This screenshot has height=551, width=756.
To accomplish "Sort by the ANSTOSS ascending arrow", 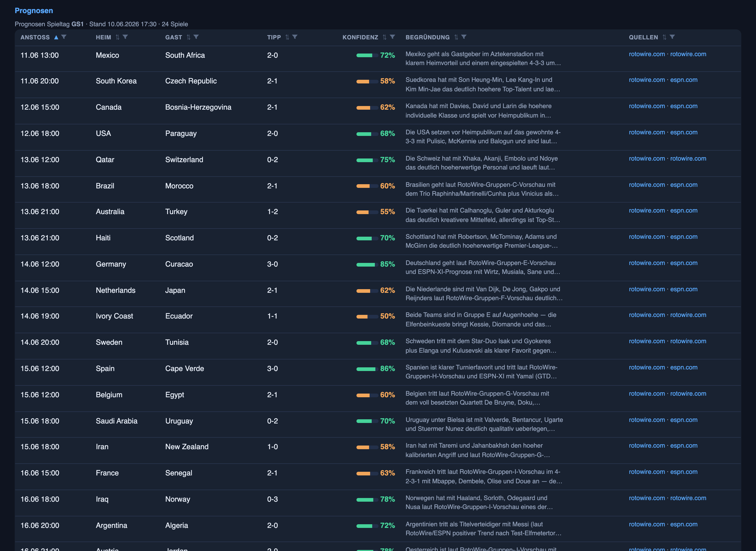I will 56,37.
